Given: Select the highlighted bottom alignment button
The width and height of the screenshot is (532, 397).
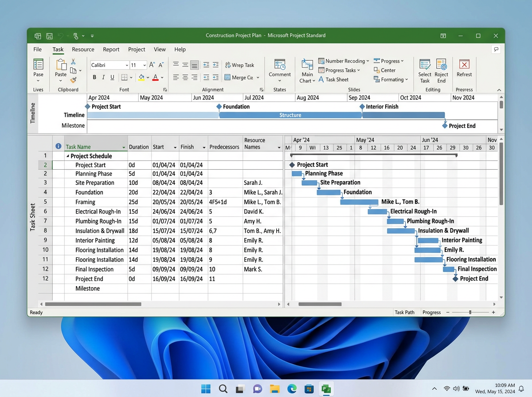Looking at the screenshot, I should [194, 65].
